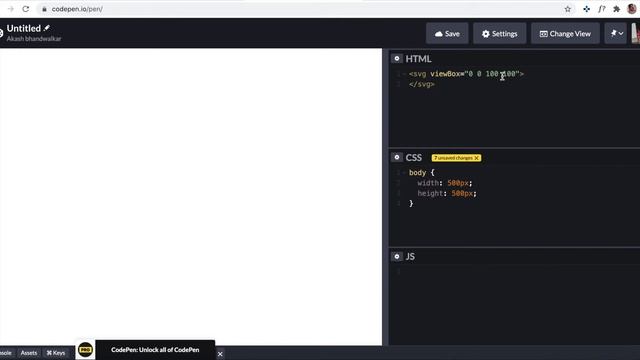
Task: Bookmark this page with star icon
Action: pos(567,9)
